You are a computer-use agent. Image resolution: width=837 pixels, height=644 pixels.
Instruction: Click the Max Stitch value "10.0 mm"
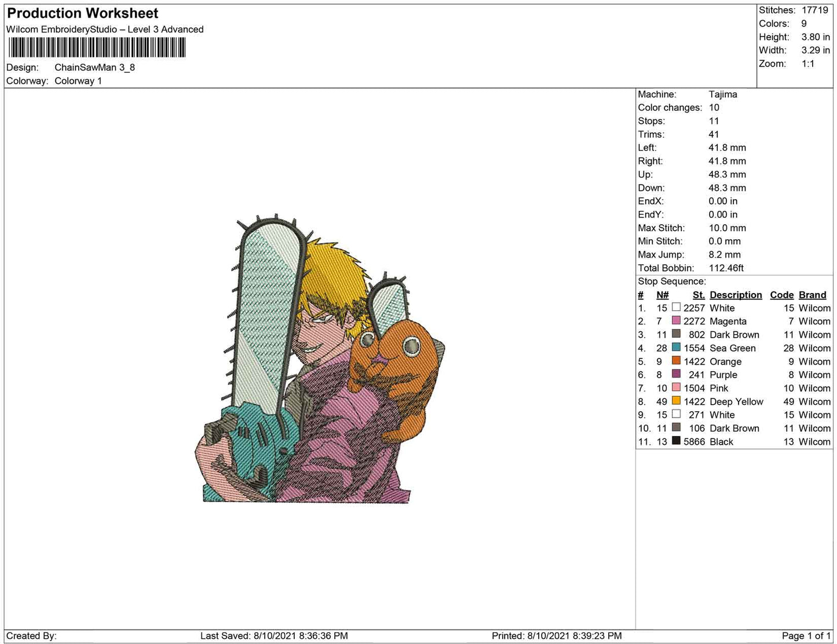coord(728,228)
